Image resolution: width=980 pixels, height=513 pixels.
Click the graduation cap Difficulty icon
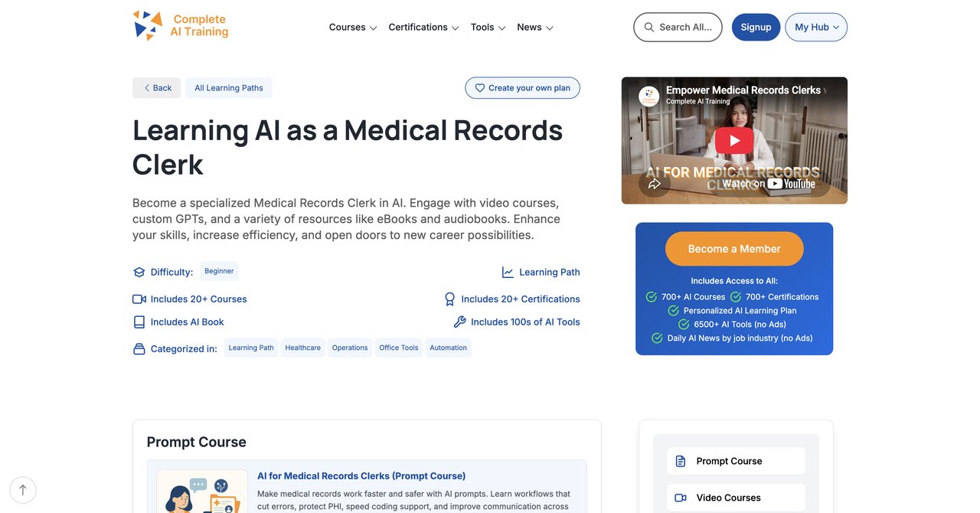click(139, 272)
